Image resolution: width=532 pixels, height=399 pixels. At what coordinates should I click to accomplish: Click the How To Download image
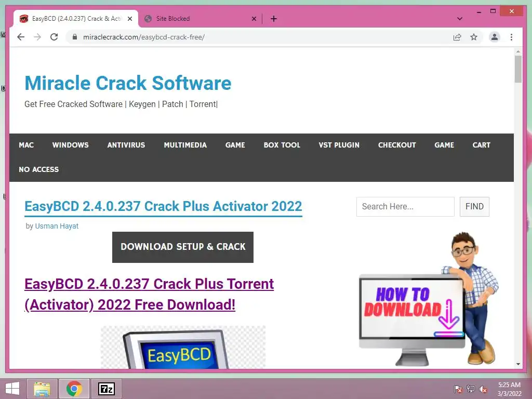428,299
